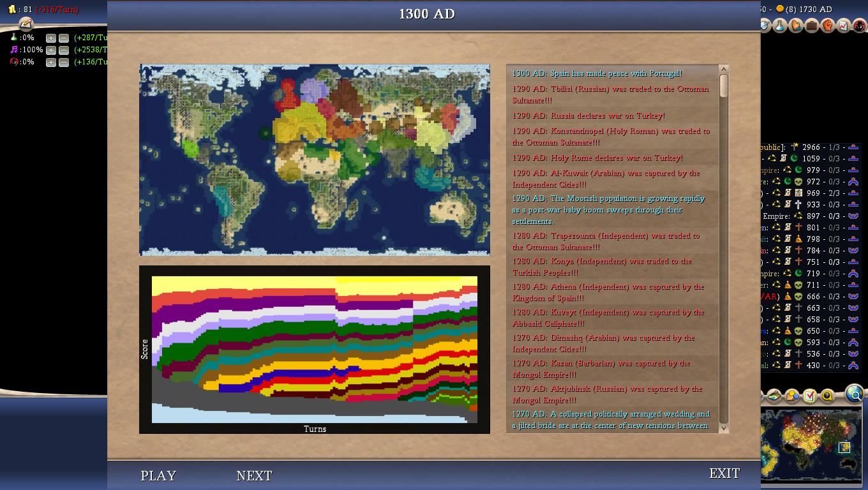Switch to Globe view magnifier icon
The height and width of the screenshot is (490, 868).
click(x=854, y=394)
